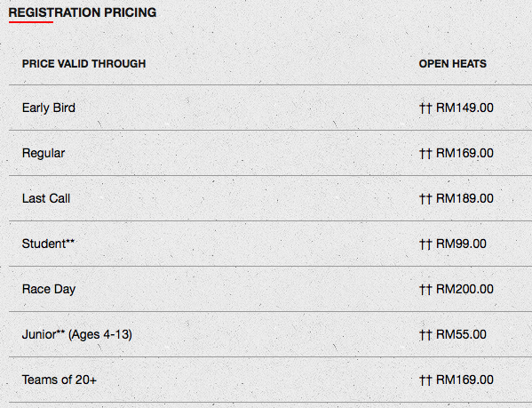Viewport: 532px width, 408px height.
Task: Click the Race Day price RM200.00
Action: click(465, 289)
